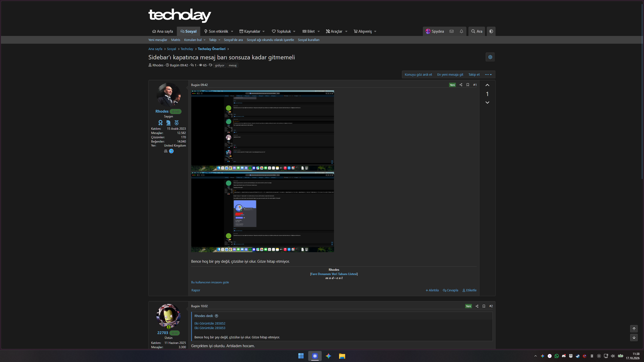The image size is (644, 362).
Task: Open the Windows Start menu
Action: point(301,356)
